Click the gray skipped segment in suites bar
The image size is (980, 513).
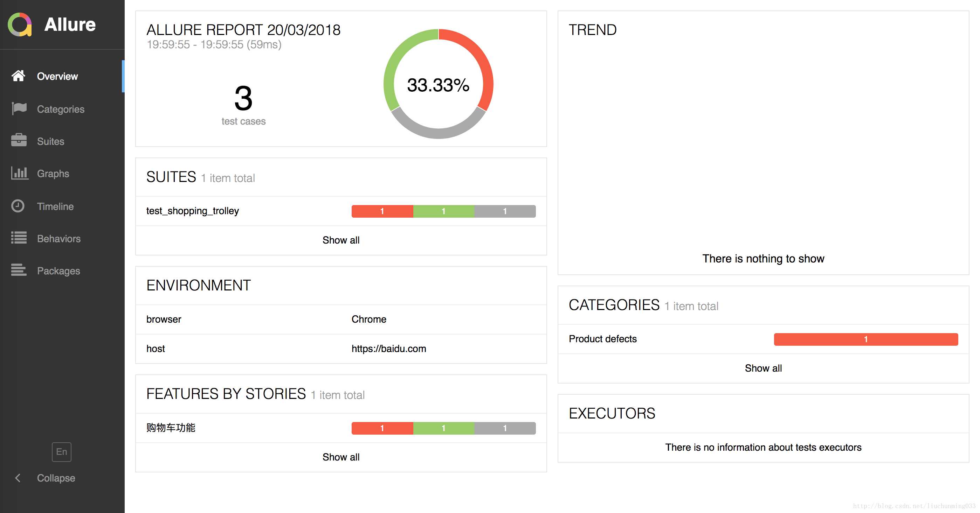click(x=505, y=211)
